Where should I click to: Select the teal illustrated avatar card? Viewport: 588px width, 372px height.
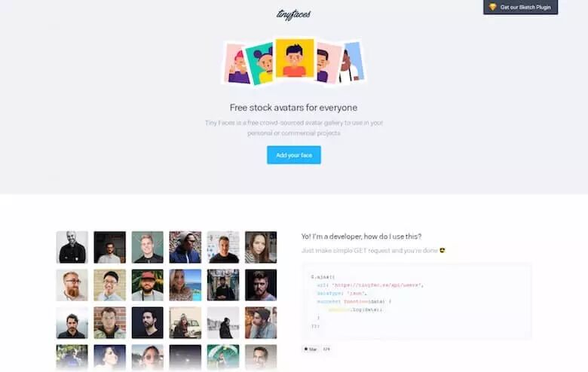click(259, 64)
